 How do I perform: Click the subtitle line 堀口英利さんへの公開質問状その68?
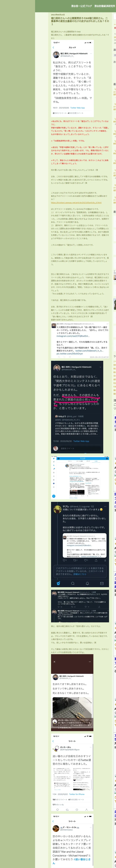coord(66,32)
